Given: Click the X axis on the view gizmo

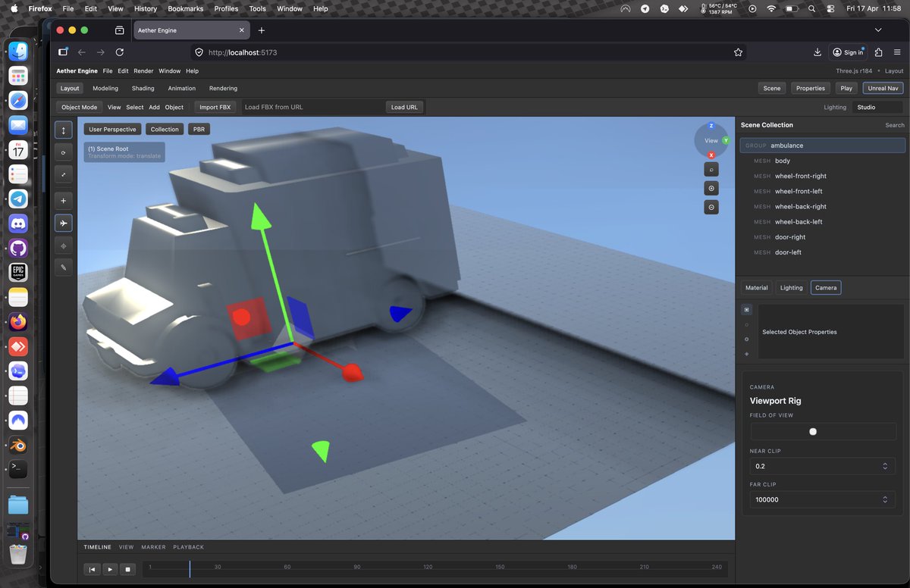Looking at the screenshot, I should (x=711, y=155).
